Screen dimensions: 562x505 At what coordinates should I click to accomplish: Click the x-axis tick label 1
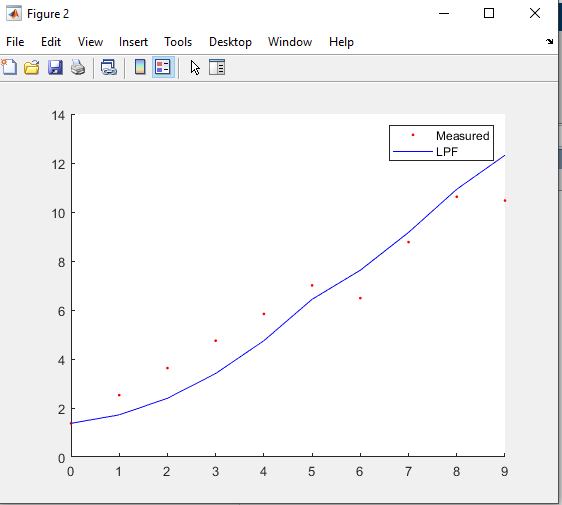(119, 472)
